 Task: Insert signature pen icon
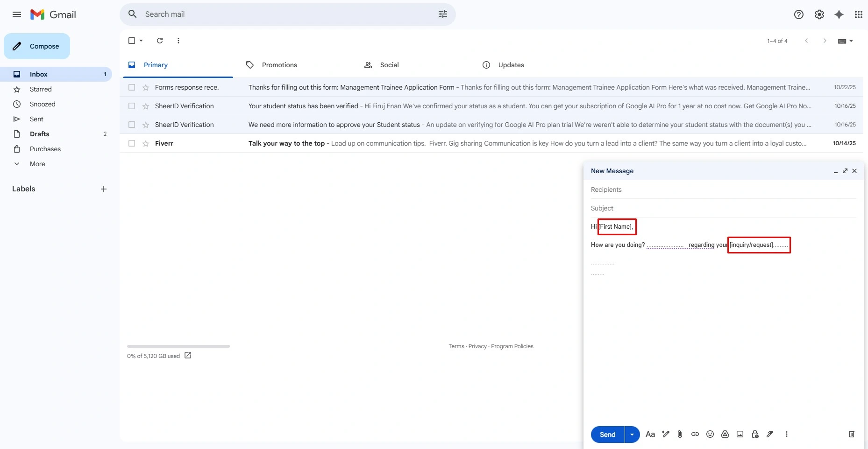[770, 434]
